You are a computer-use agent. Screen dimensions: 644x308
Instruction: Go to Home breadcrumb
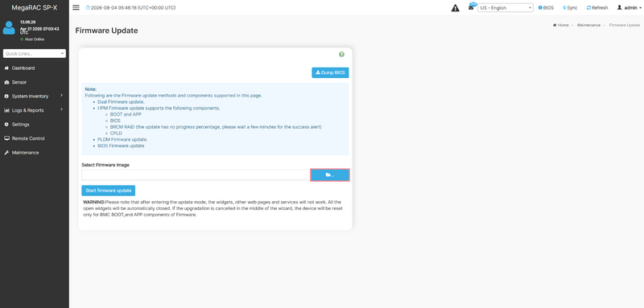tap(560, 25)
